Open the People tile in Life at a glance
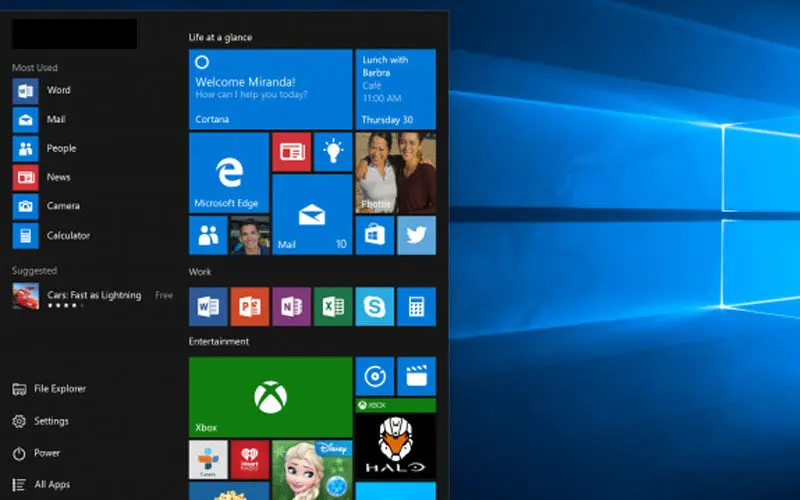 coord(208,235)
